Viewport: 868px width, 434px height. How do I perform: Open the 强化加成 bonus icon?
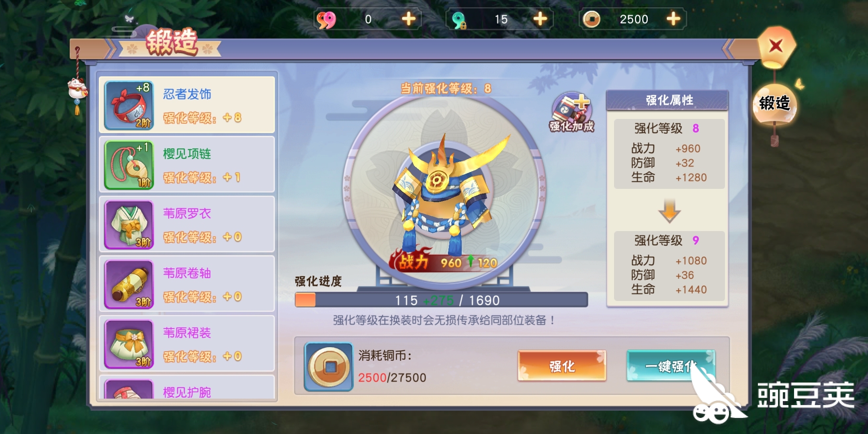pyautogui.click(x=571, y=113)
